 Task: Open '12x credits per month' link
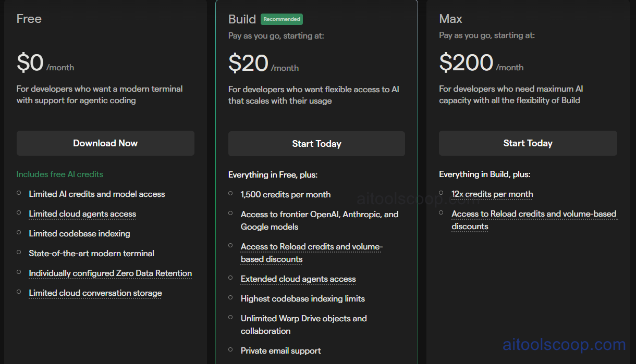coord(492,194)
